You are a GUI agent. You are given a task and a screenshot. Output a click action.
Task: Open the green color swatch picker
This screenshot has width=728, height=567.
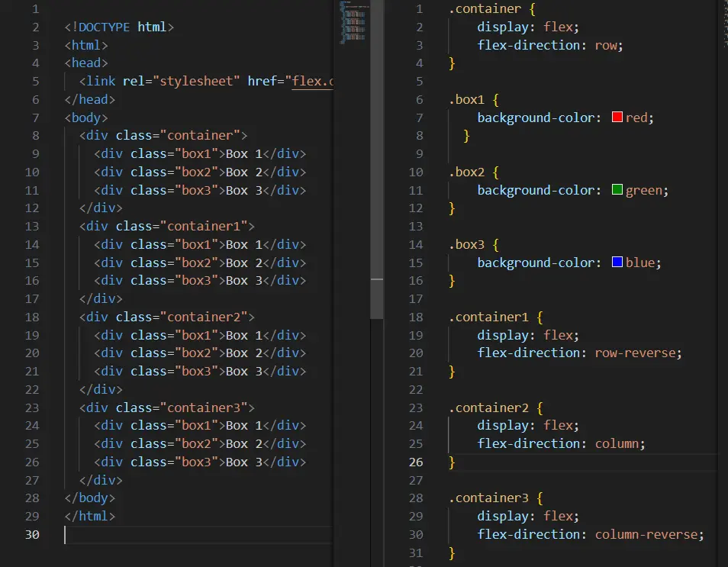coord(617,189)
